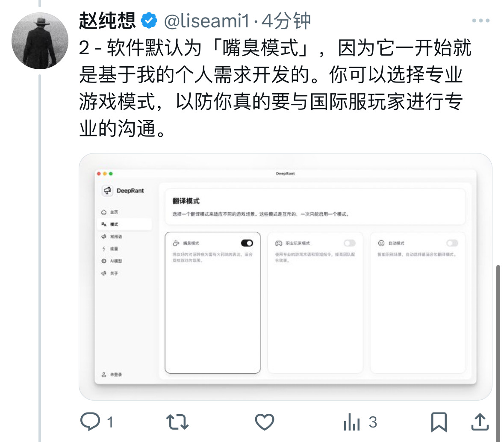Open the three-dot more options menu

click(x=481, y=21)
